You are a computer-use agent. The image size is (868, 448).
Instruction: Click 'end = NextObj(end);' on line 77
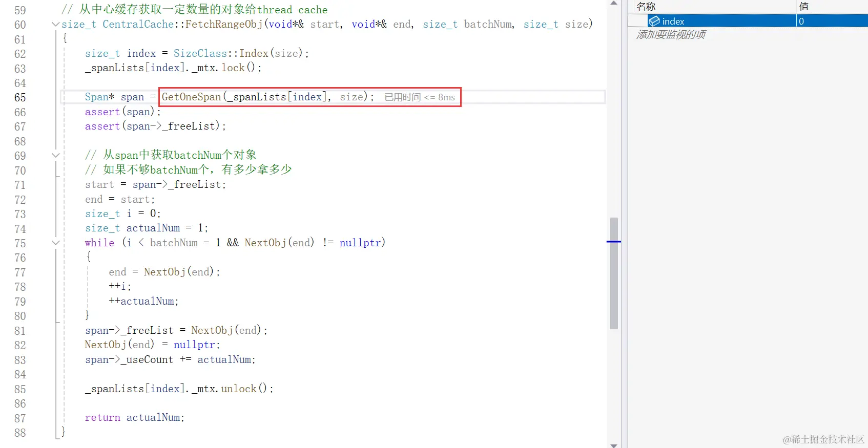click(x=164, y=272)
